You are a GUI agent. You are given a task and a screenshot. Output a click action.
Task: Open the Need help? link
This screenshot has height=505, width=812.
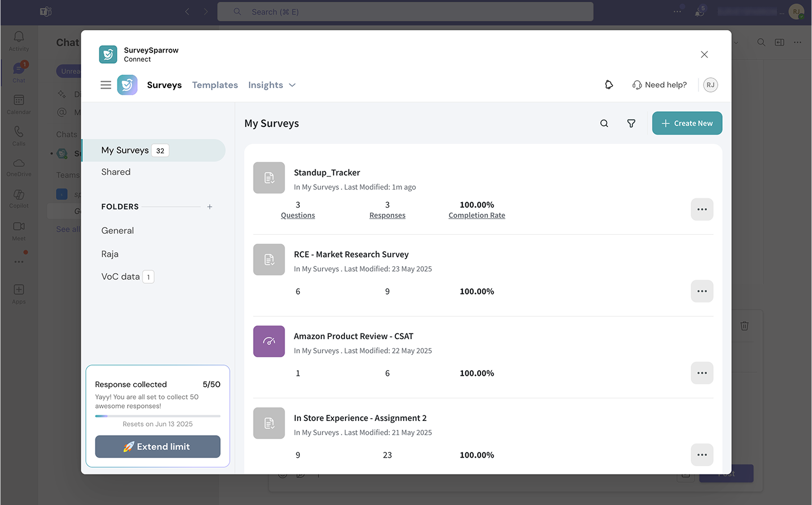coord(660,85)
